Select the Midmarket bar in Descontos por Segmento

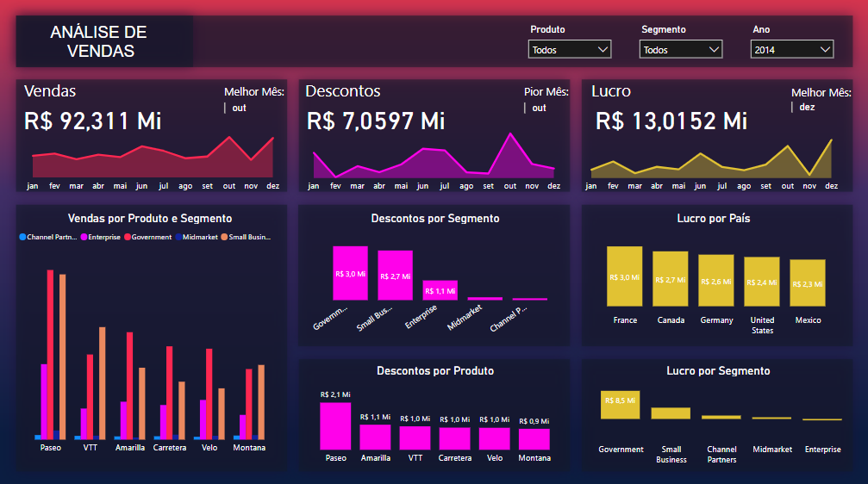tap(485, 299)
